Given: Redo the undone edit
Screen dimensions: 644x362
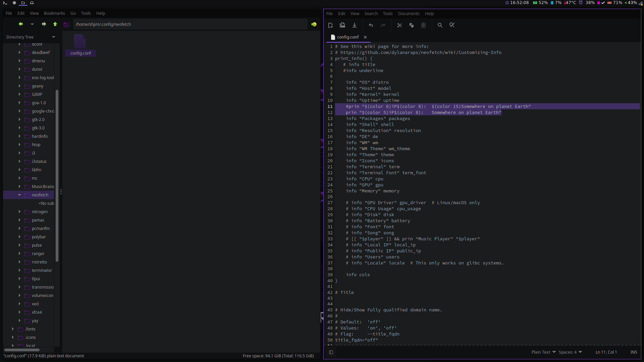Looking at the screenshot, I should coord(383,25).
